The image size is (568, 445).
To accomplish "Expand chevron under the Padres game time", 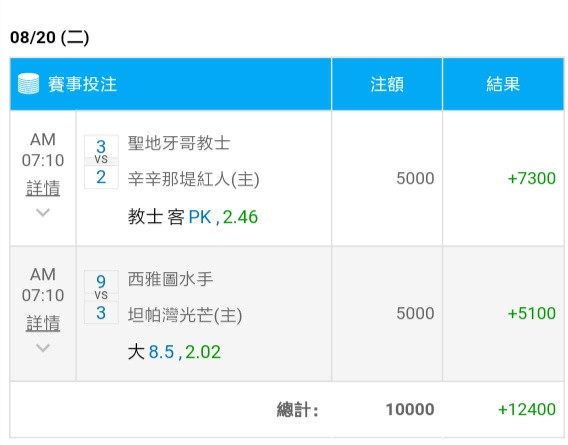I will point(43,212).
